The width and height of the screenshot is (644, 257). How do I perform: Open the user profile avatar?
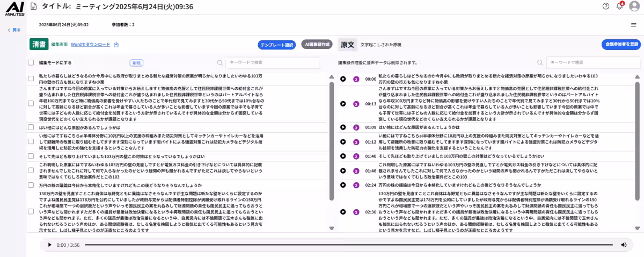tap(634, 6)
